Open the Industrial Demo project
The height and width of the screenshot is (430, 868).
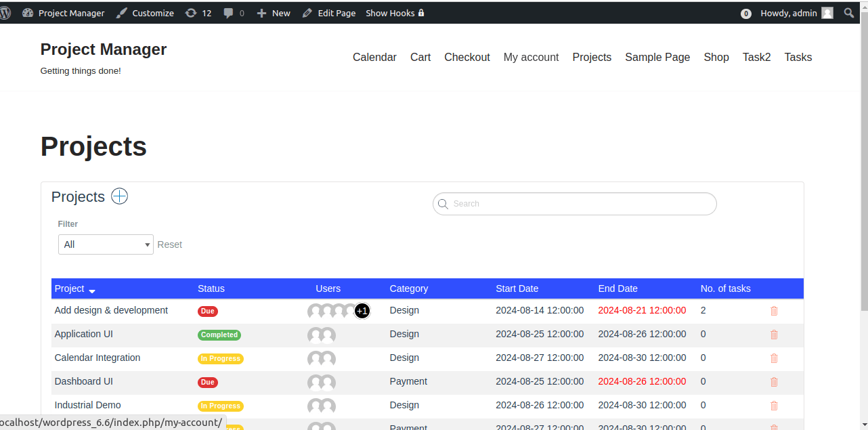click(x=88, y=405)
